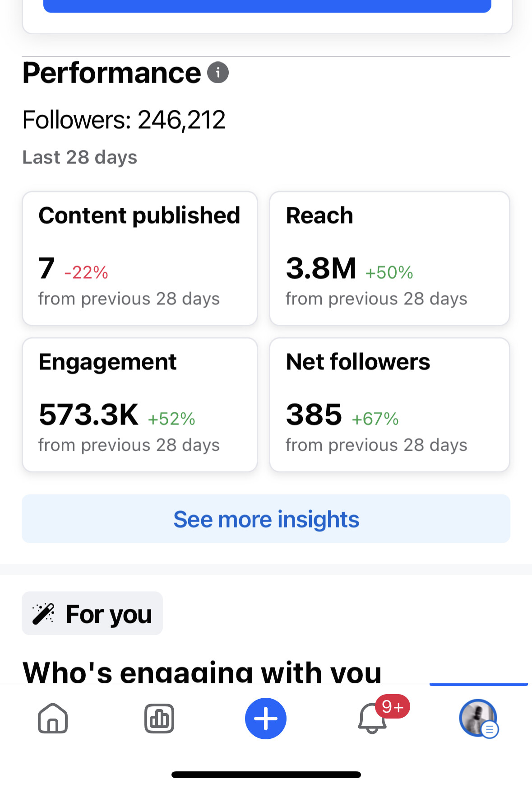Tap the Last 28 days label

click(80, 158)
